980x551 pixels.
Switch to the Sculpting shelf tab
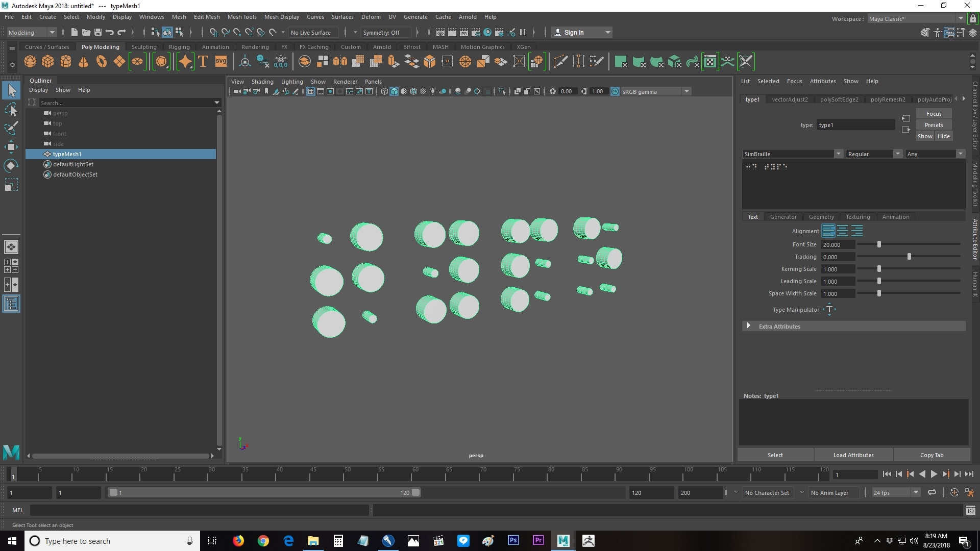144,46
